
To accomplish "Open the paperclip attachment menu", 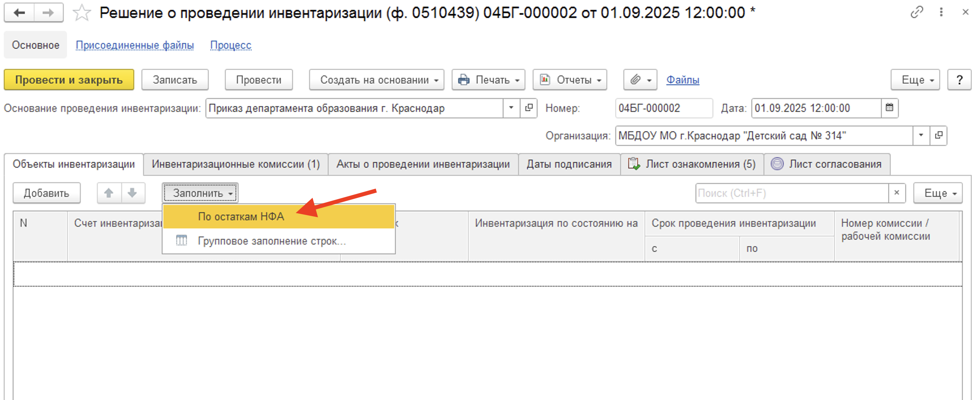I will click(640, 80).
